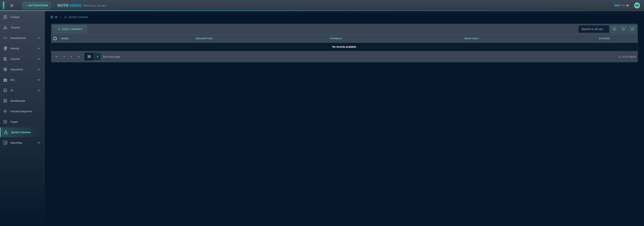Sort by the Name column header
The width and height of the screenshot is (644, 226).
(65, 39)
